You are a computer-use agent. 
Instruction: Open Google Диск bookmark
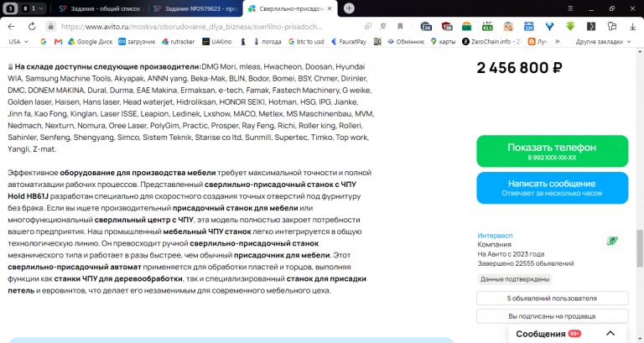coord(90,41)
